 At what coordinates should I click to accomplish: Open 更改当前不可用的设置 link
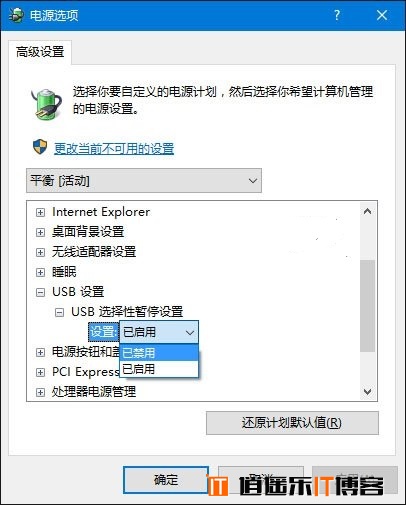tap(114, 148)
